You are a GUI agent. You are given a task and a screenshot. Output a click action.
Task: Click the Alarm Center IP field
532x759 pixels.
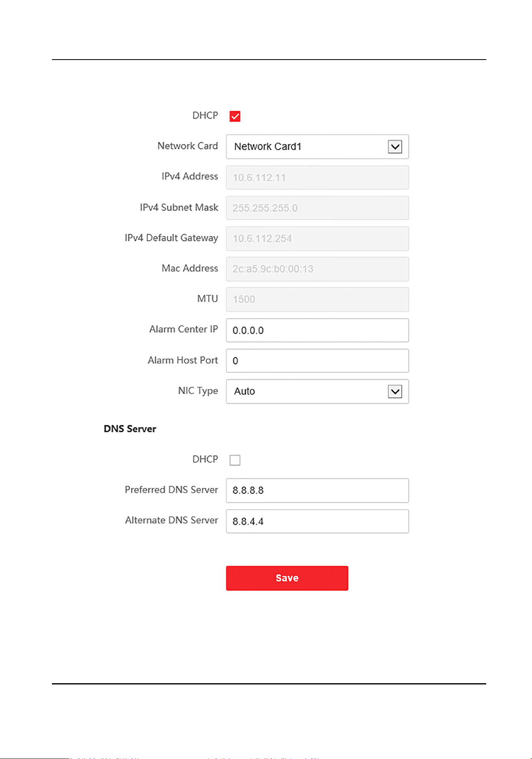(x=317, y=330)
